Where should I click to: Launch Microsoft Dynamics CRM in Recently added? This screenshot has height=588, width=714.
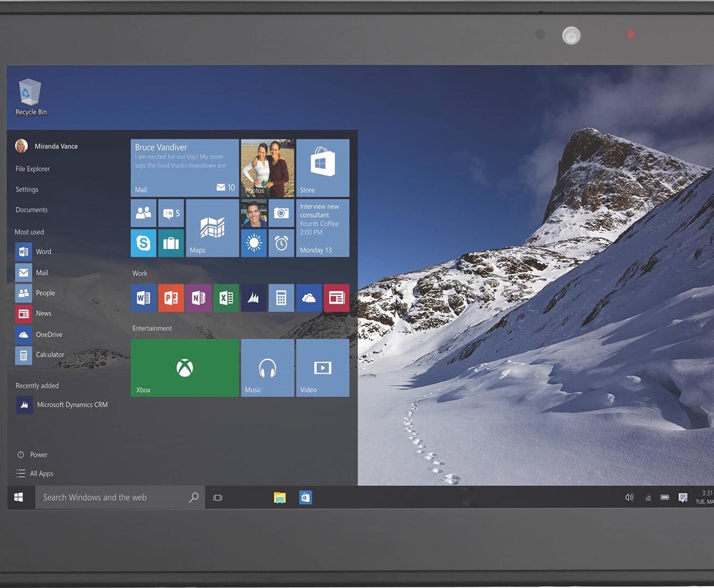point(62,405)
